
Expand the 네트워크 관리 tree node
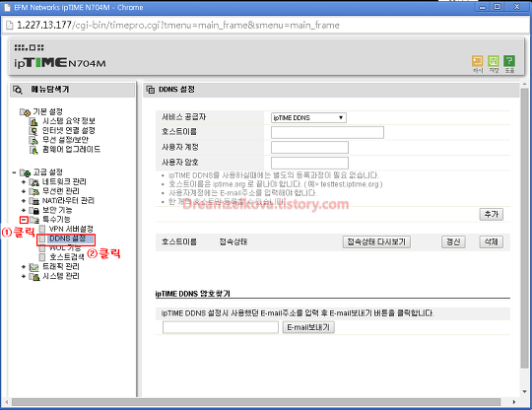[x=24, y=182]
